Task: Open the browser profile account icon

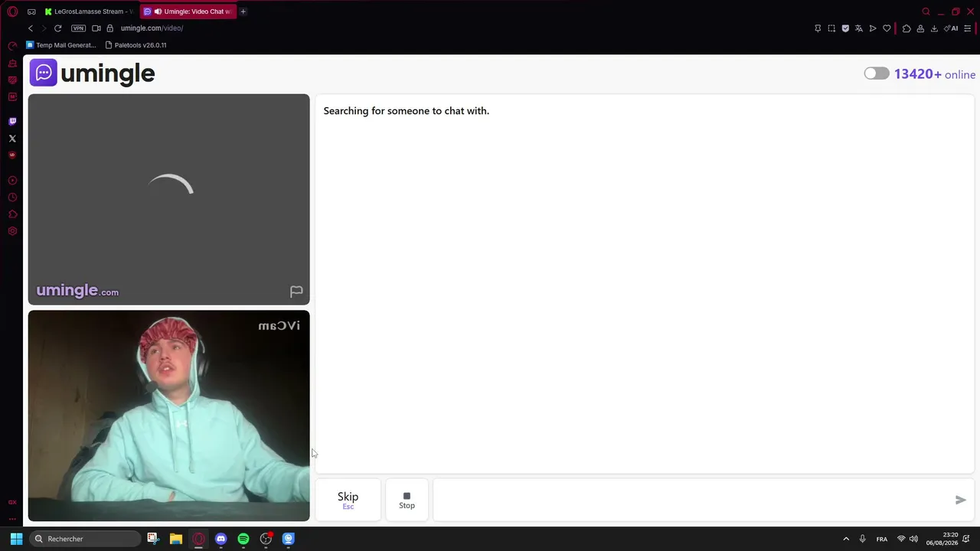Action: point(920,28)
